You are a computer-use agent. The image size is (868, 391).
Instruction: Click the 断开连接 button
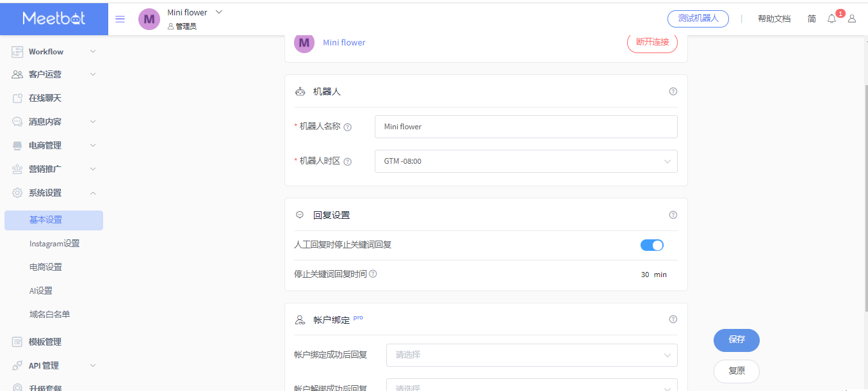click(x=652, y=42)
